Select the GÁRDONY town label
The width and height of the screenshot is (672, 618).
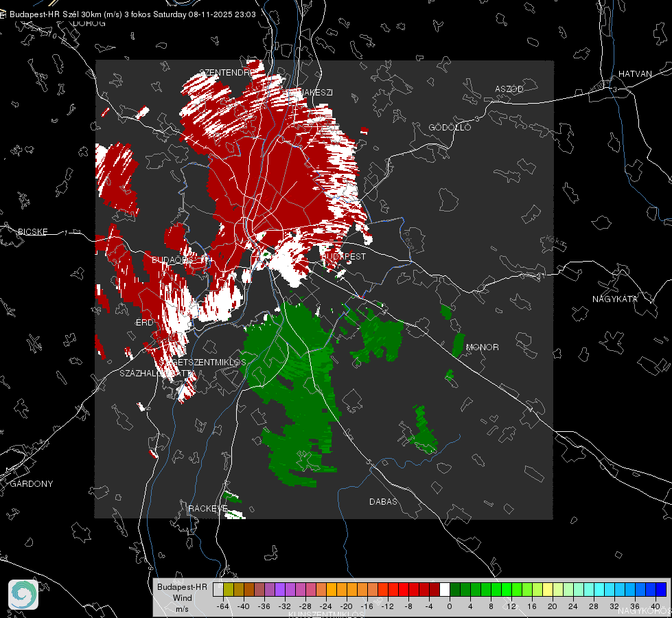pos(32,484)
